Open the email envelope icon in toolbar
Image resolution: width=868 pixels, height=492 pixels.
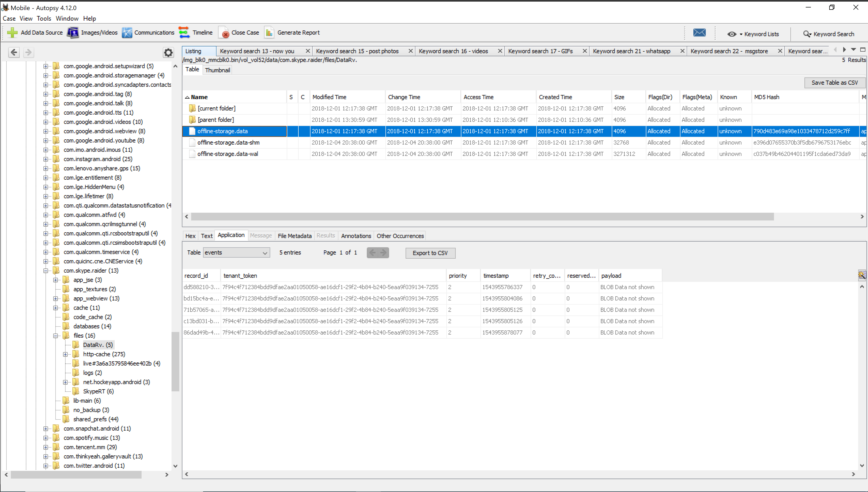[x=699, y=33]
